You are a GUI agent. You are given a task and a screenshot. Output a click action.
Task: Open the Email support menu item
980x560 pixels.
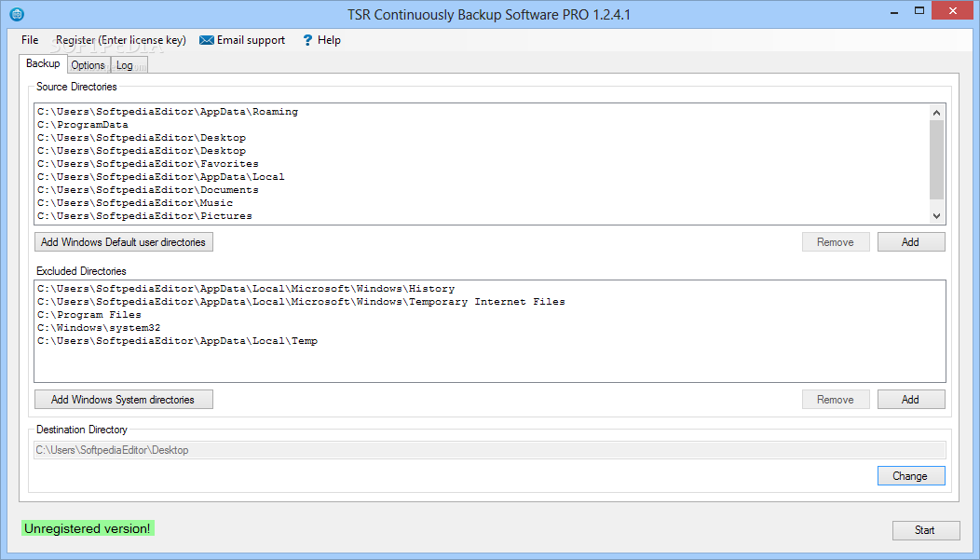242,40
